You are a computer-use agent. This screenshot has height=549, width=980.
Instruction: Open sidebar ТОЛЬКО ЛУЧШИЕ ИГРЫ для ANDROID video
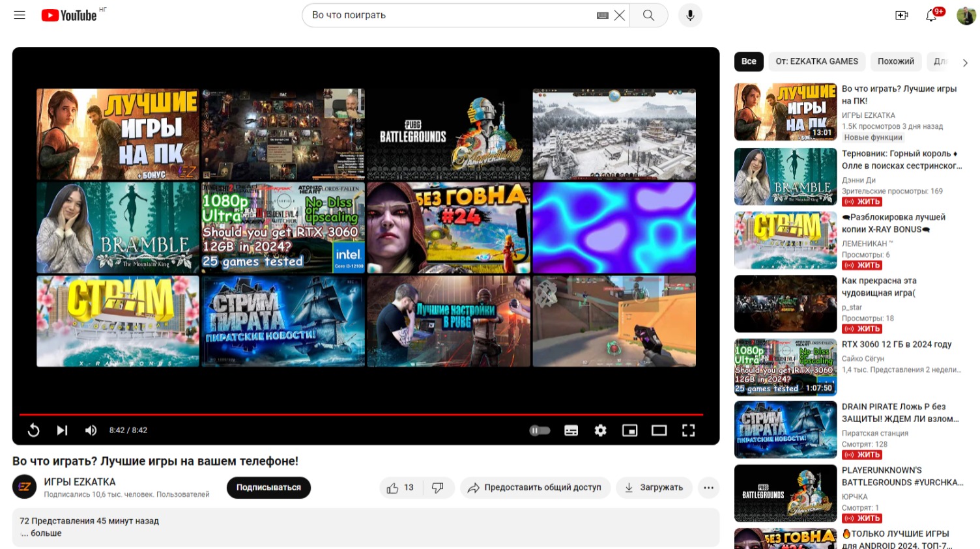click(897, 539)
